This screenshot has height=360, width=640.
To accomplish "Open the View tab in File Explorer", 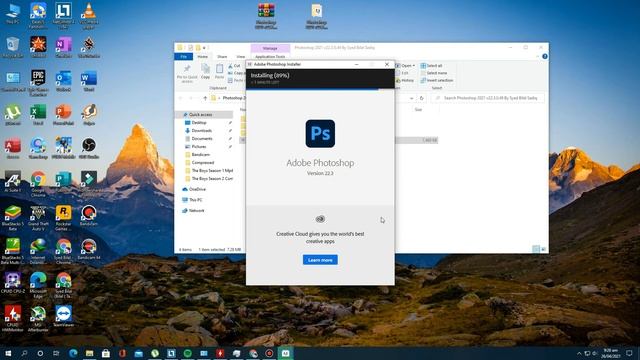I will [x=241, y=56].
